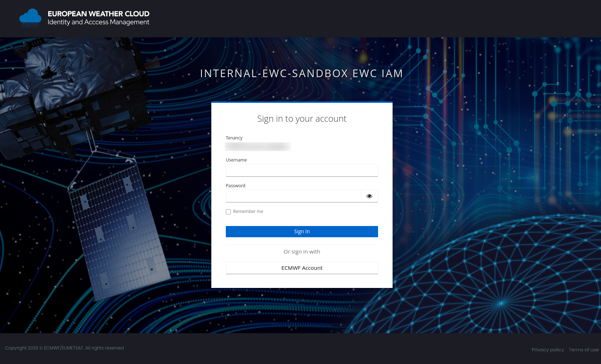Click the copyright ECMWF/EUMETSAT notice

click(x=65, y=348)
